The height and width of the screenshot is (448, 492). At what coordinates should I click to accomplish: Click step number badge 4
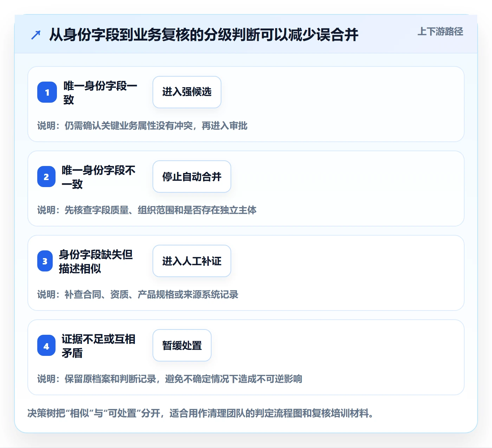tap(46, 345)
